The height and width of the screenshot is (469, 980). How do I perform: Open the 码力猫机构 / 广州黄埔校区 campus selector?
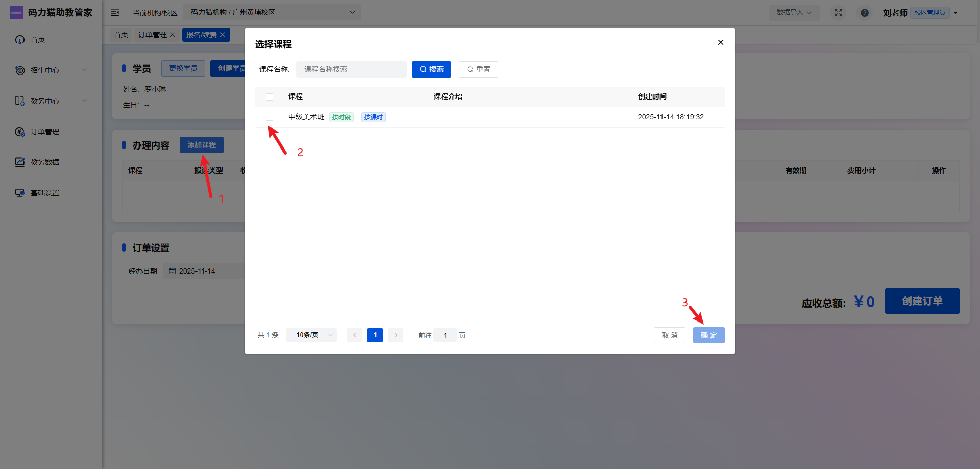(x=272, y=12)
